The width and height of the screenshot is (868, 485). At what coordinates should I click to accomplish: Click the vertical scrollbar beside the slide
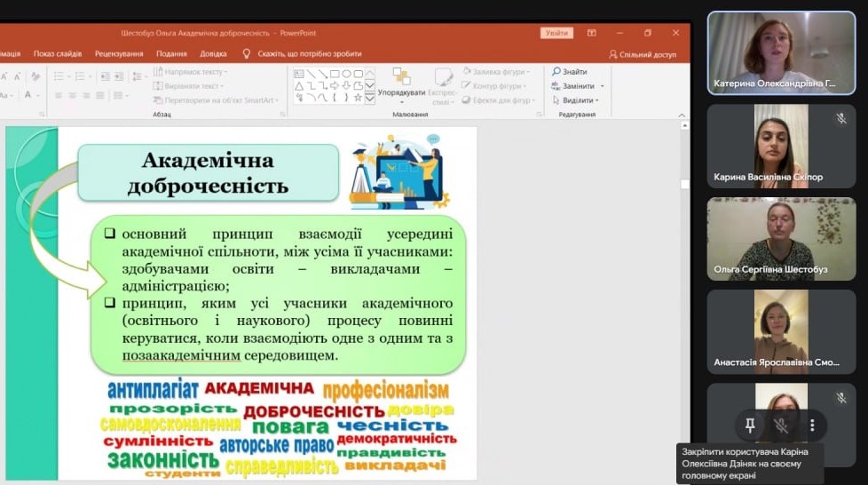pos(684,266)
